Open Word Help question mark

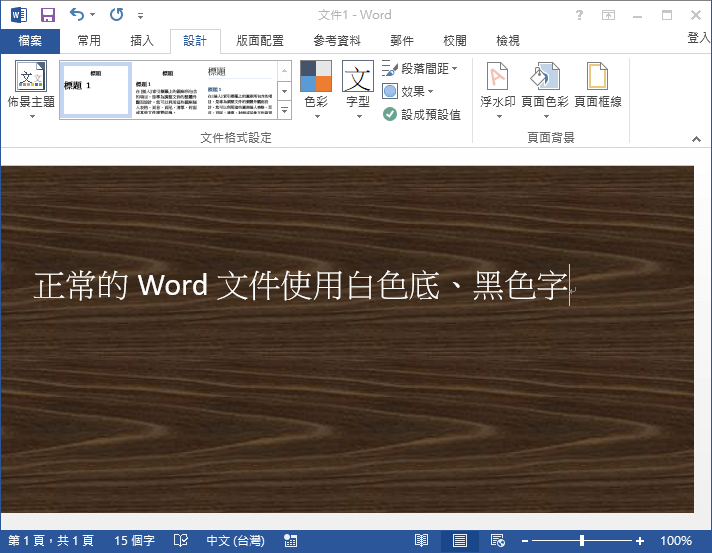pyautogui.click(x=579, y=15)
